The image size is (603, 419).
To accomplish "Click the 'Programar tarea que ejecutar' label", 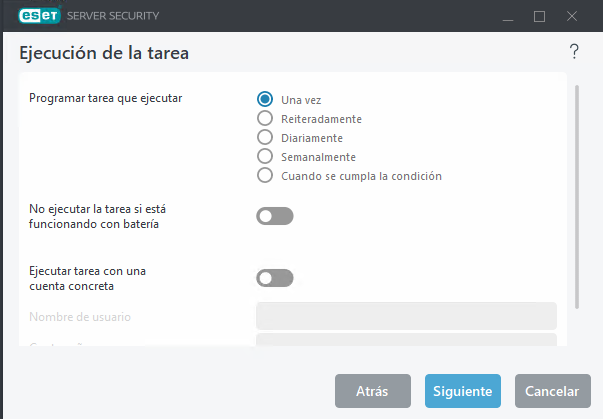I will 106,98.
